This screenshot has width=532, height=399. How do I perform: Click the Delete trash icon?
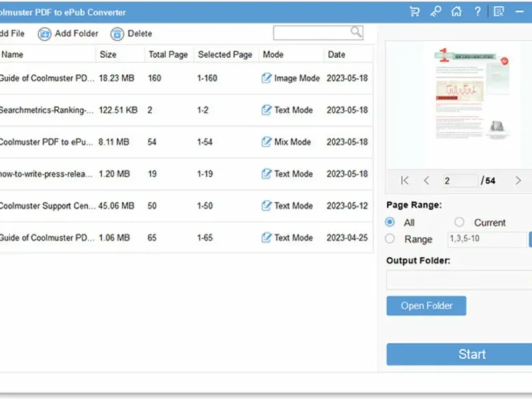point(117,34)
